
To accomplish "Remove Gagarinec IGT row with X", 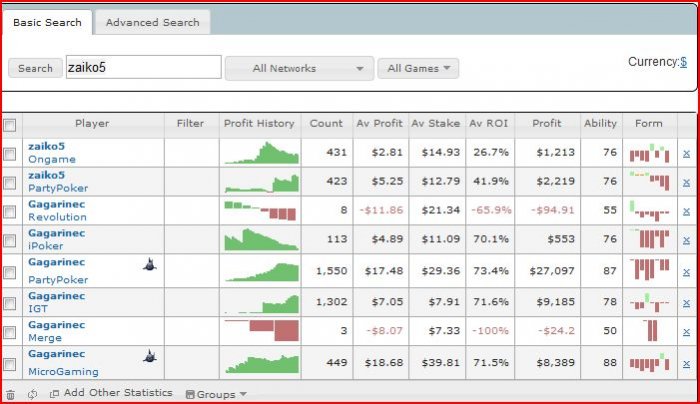I will 687,303.
